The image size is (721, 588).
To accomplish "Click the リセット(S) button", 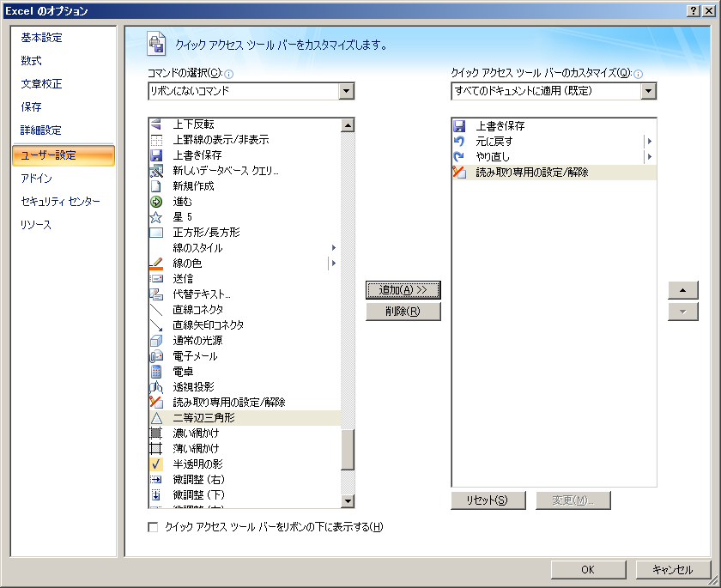I will (488, 500).
